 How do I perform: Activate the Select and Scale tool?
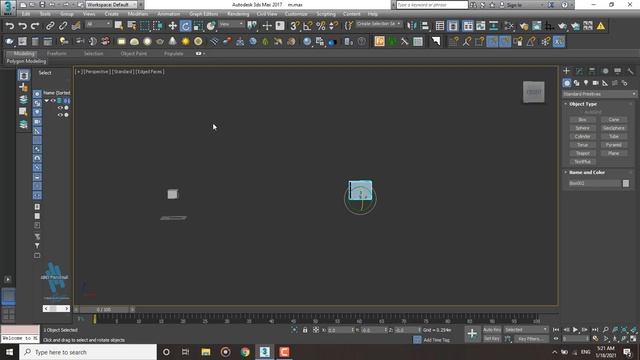point(198,26)
